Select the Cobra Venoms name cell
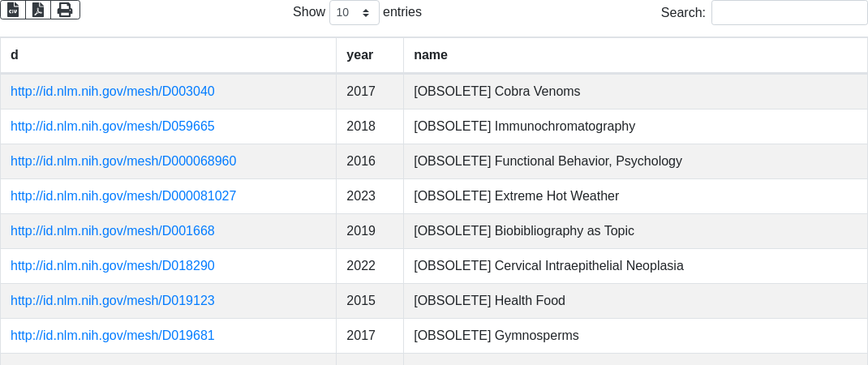Screen dimensions: 868x365 (x=496, y=92)
